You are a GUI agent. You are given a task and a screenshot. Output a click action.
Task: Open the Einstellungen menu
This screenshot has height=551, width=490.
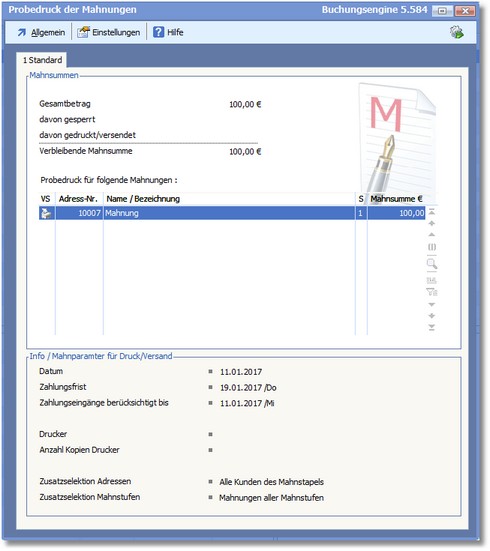[109, 33]
